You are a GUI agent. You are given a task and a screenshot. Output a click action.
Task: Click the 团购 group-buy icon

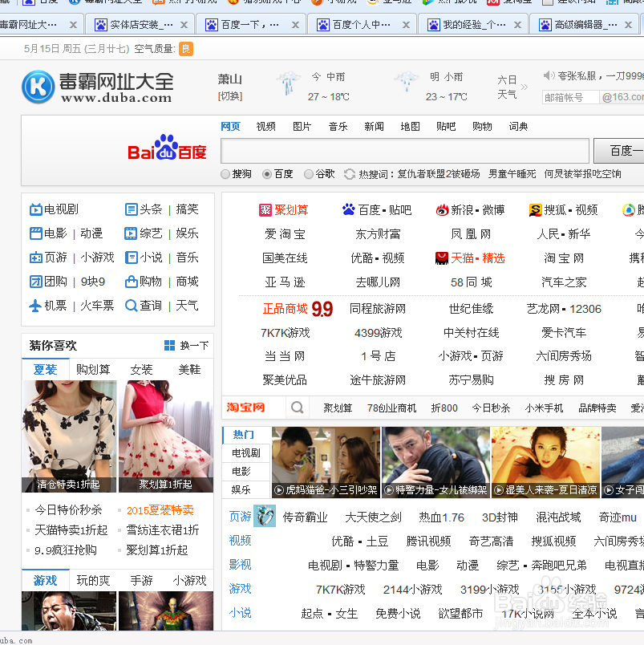pos(36,282)
